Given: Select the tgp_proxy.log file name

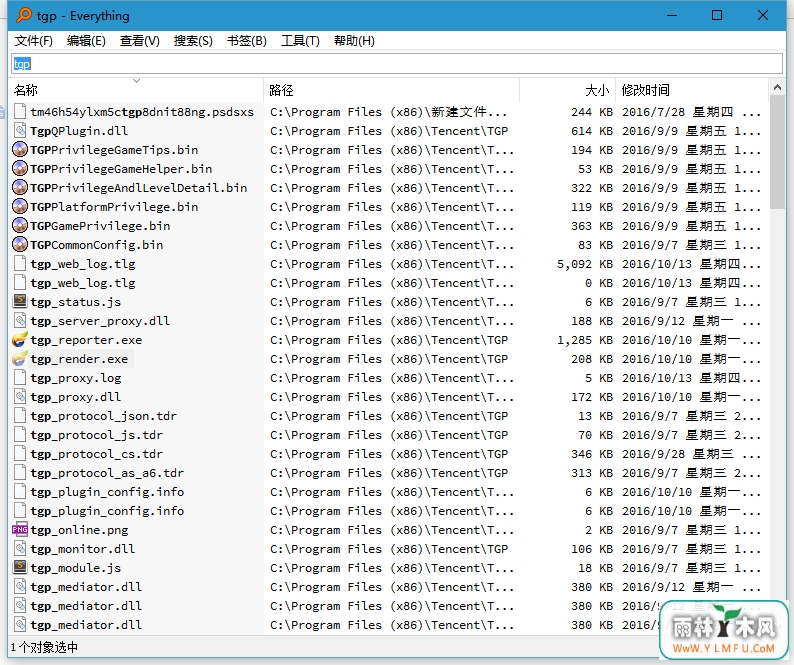Looking at the screenshot, I should [x=75, y=378].
